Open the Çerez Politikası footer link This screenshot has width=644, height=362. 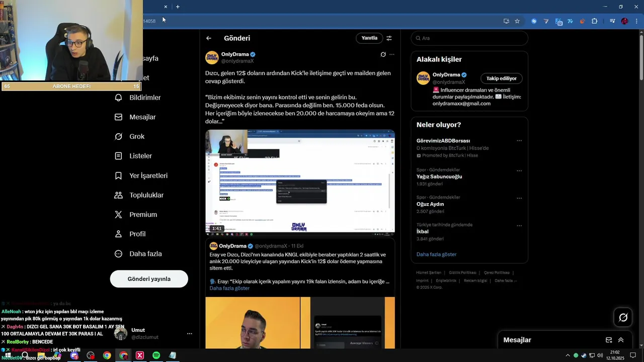497,273
